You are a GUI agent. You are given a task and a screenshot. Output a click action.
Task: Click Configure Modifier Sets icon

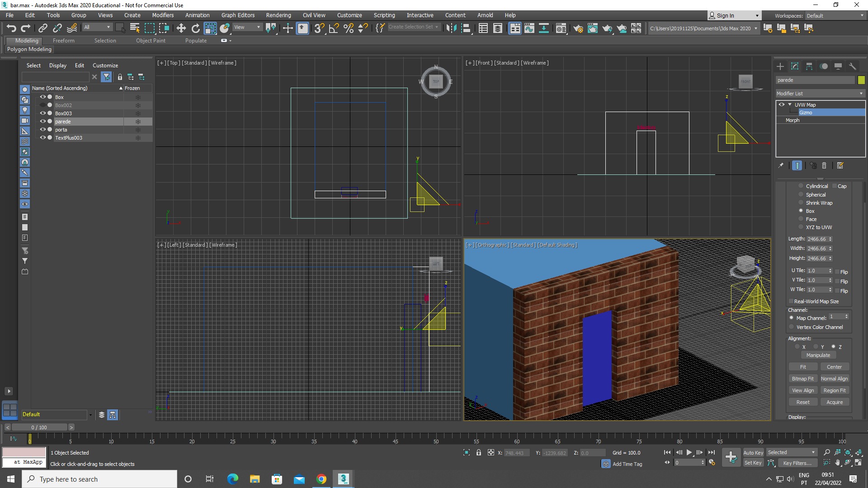coord(840,166)
